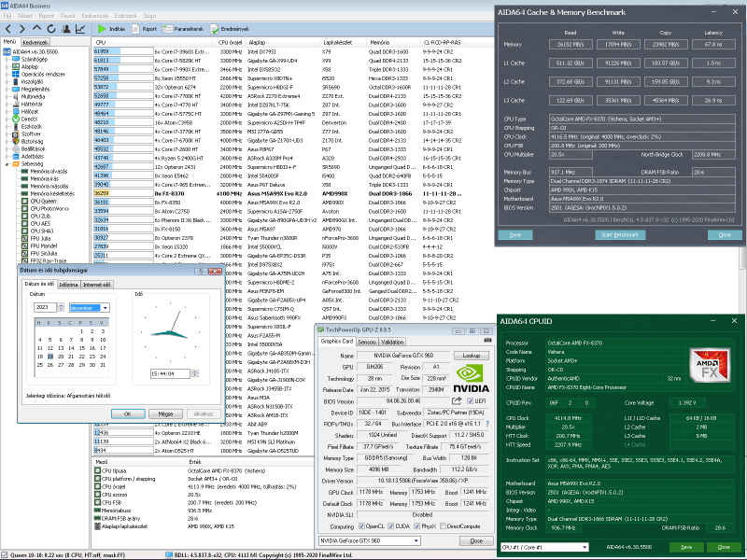Image resolution: width=747 pixels, height=560 pixels.
Task: Open the Súgó menu
Action: [149, 16]
